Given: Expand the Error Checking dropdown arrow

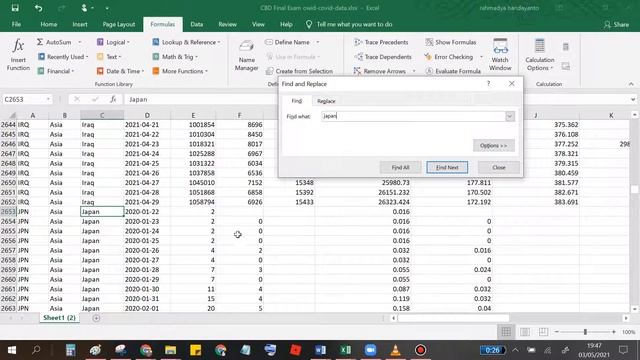Looking at the screenshot, I should tap(481, 57).
